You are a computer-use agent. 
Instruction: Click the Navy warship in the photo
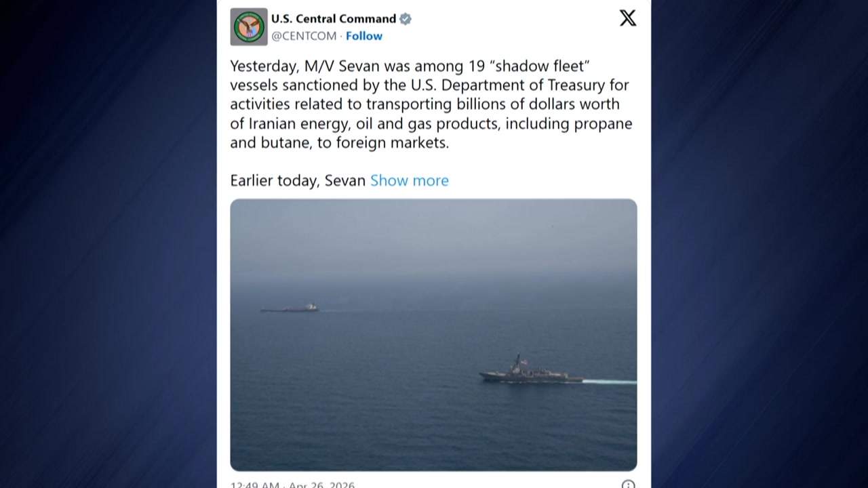pos(530,374)
